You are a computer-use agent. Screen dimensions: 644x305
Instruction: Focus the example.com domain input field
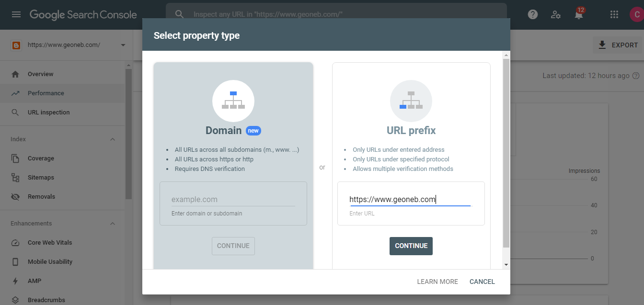tap(233, 200)
